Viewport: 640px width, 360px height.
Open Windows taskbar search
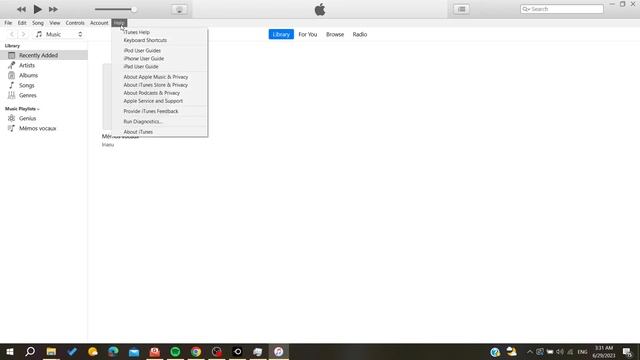[30, 351]
